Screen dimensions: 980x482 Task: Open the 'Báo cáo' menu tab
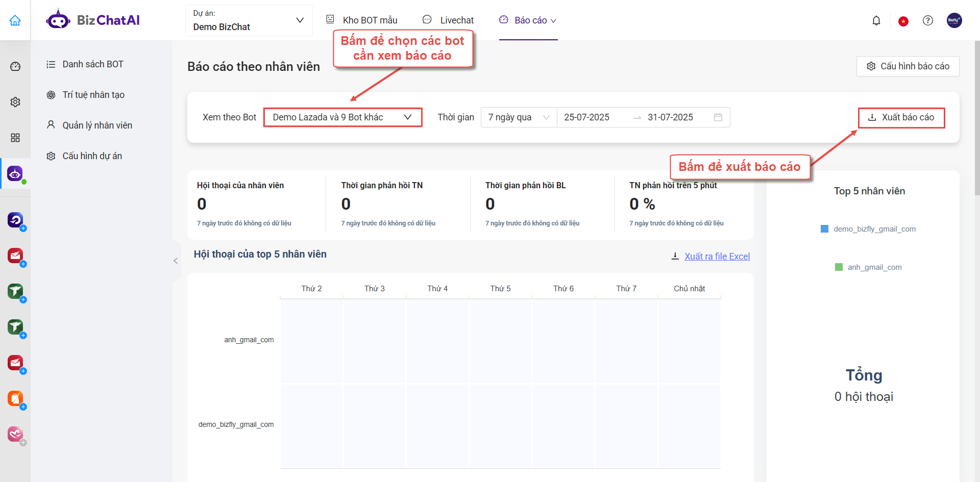pyautogui.click(x=528, y=20)
